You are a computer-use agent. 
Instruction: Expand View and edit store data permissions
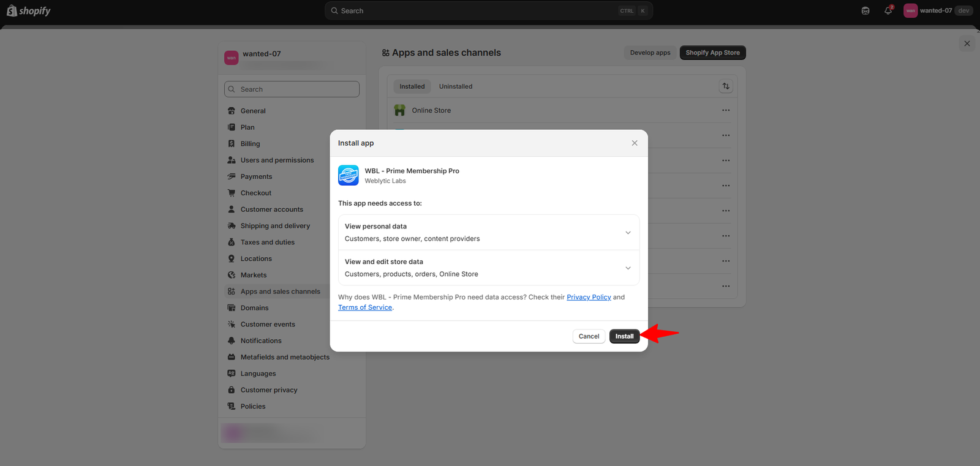(489, 268)
